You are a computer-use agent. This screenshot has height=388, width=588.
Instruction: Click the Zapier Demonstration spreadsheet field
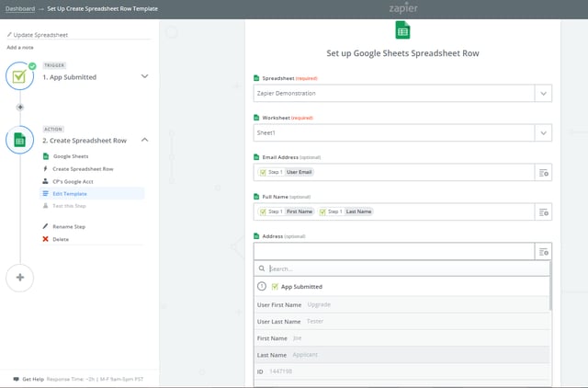coord(394,94)
